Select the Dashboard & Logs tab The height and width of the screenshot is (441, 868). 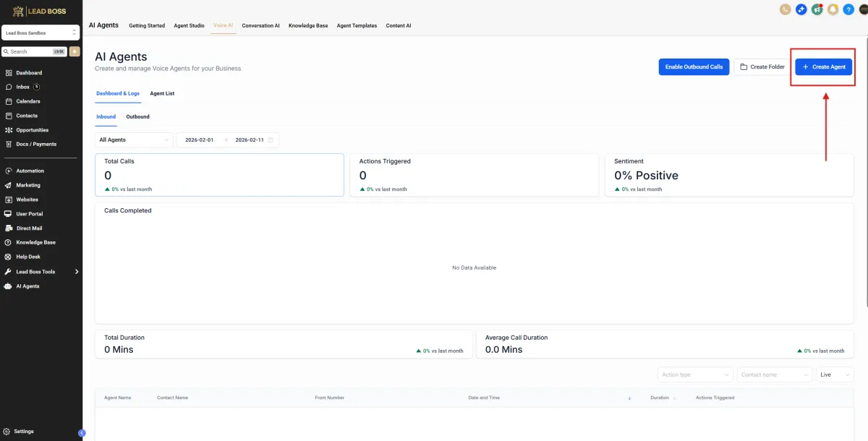[118, 93]
